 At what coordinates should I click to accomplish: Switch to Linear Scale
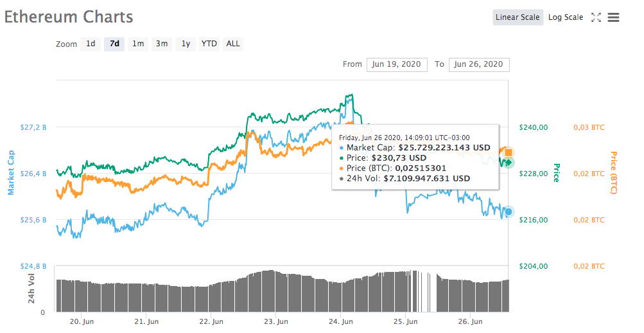tap(518, 17)
